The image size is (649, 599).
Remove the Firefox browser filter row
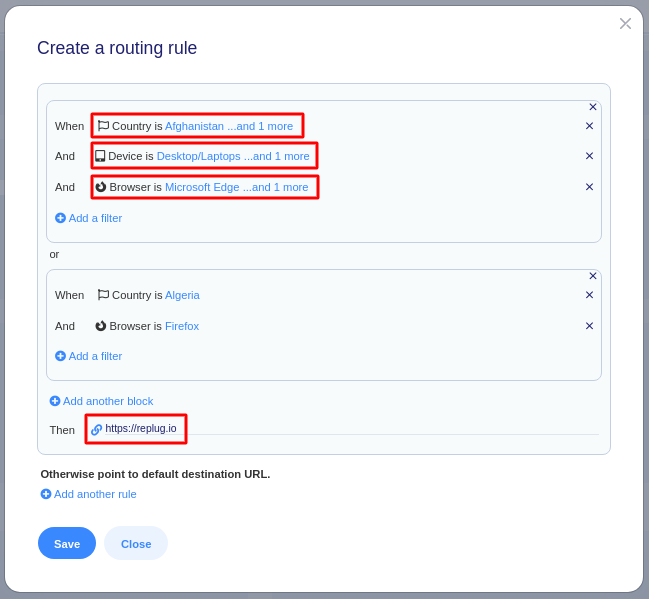(x=589, y=326)
